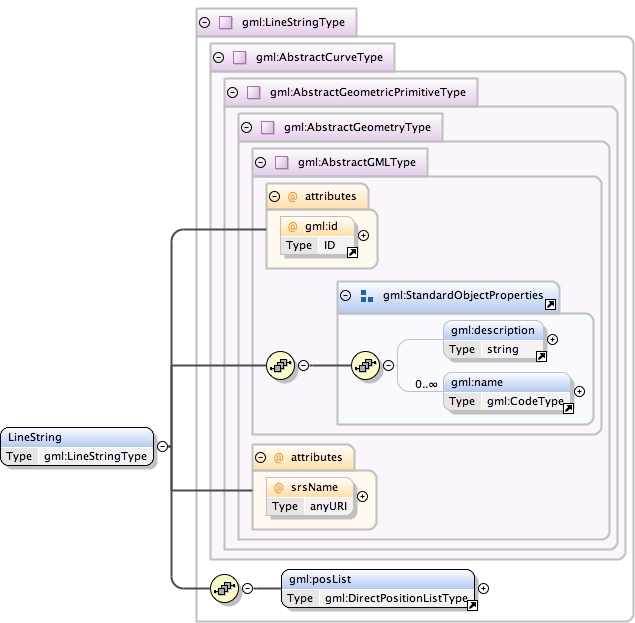Expand the gml:posList element
The image size is (635, 623).
click(483, 588)
